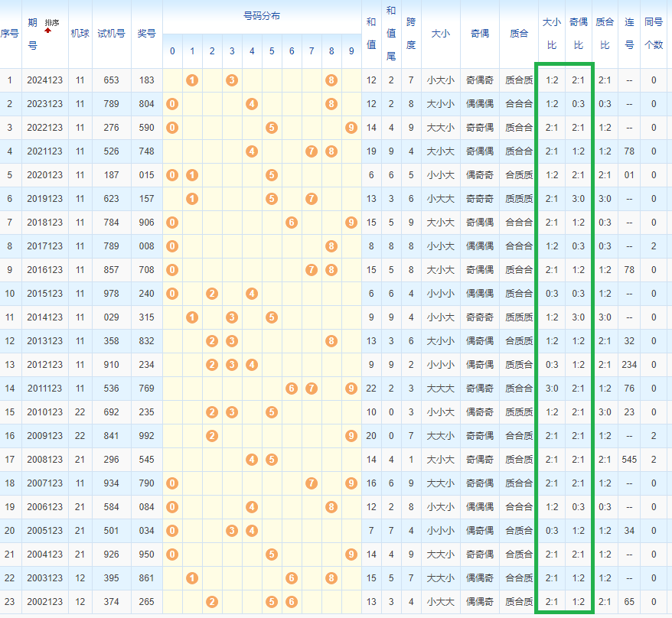Viewport: 672px width, 618px height.
Task: Click orange ball 5 in the 2002123 row
Action: tap(272, 602)
